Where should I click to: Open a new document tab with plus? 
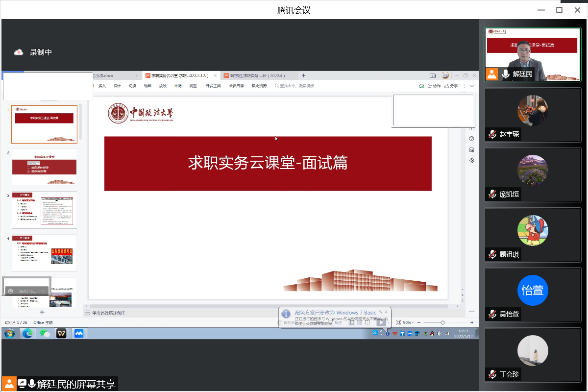303,75
